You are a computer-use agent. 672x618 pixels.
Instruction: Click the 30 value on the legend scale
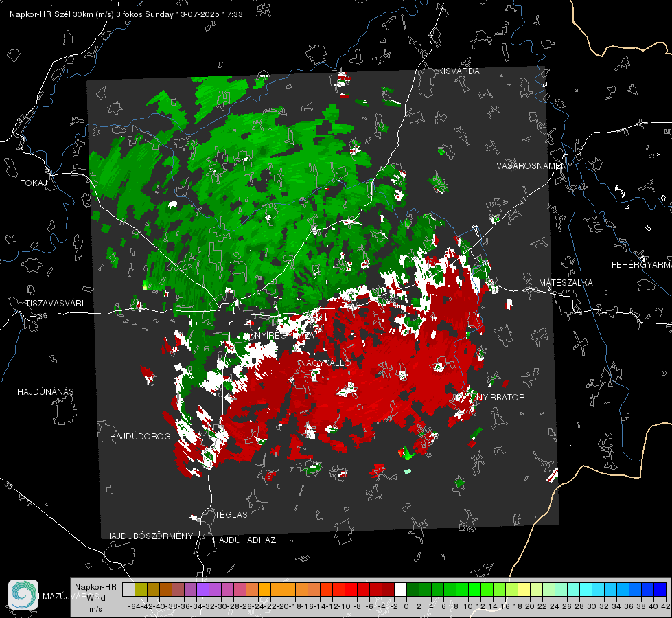[592, 606]
